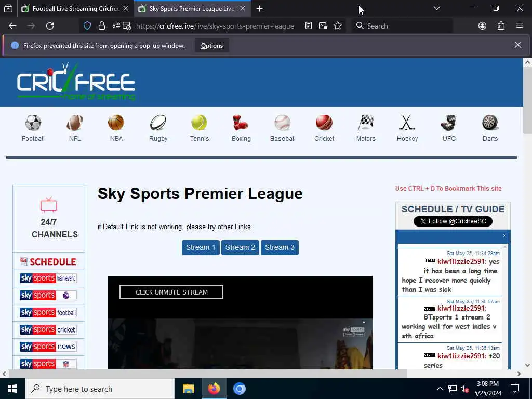Open Firefox account icon

coord(482,26)
